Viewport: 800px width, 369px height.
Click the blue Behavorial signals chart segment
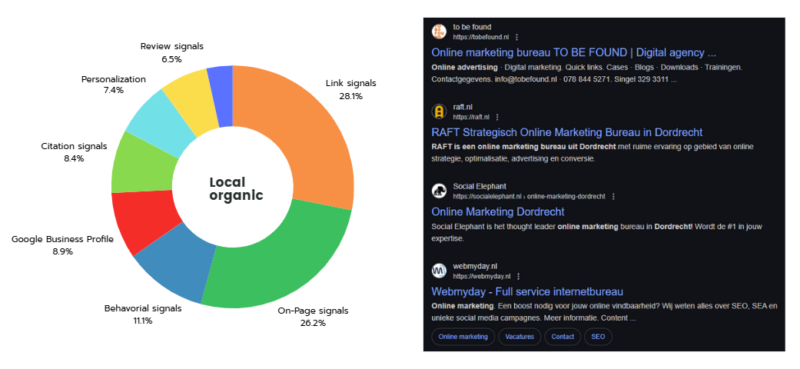[178, 267]
